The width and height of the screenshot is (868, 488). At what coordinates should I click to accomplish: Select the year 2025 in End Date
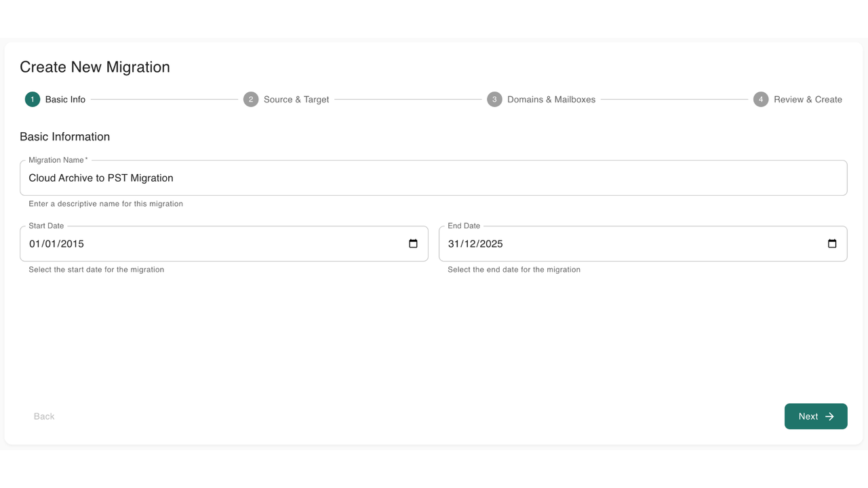(x=491, y=244)
